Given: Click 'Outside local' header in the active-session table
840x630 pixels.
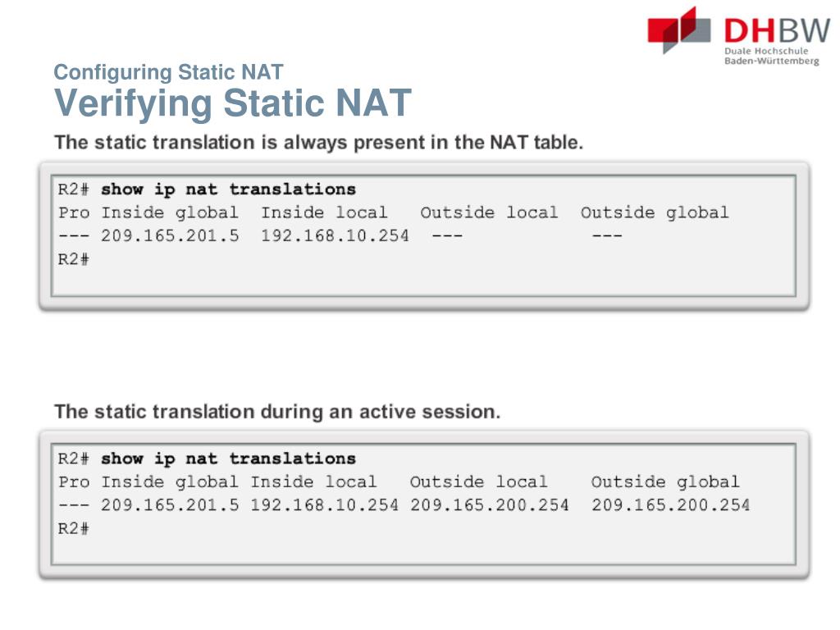Looking at the screenshot, I should 478,482.
